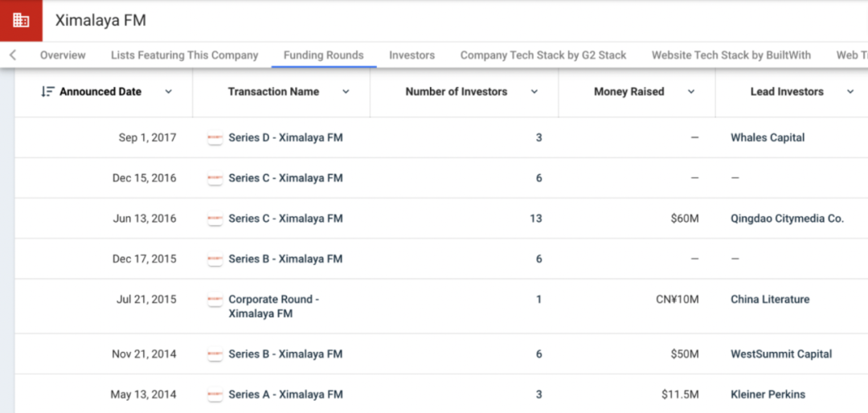This screenshot has width=868, height=413.
Task: Open the Kleiner Perkins investor link
Action: point(768,395)
